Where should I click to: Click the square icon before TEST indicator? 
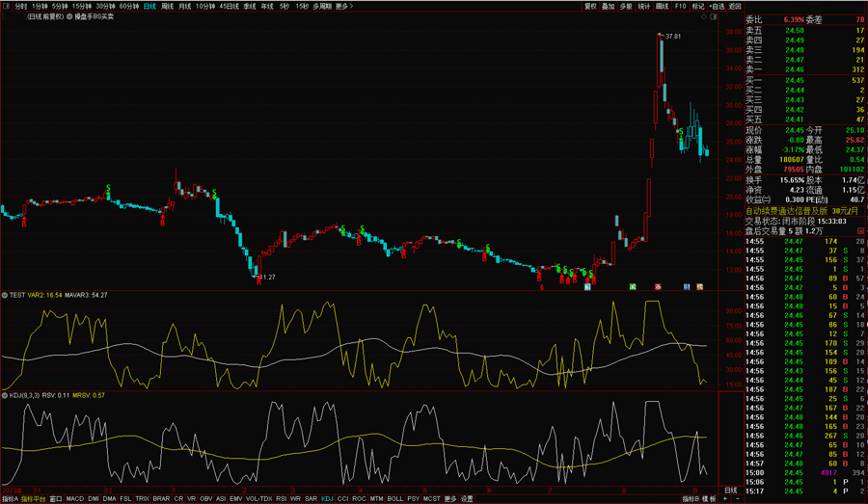pos(4,295)
